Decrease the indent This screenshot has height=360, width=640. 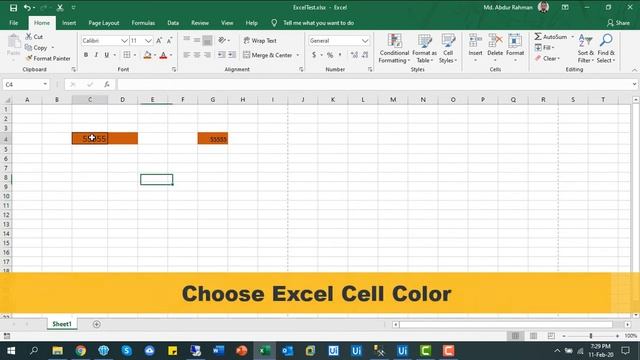(221, 55)
